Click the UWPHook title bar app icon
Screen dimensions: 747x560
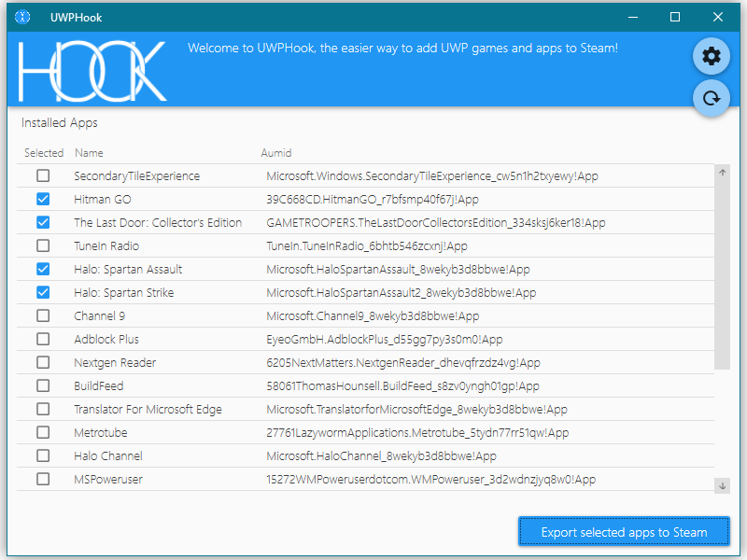[22, 17]
